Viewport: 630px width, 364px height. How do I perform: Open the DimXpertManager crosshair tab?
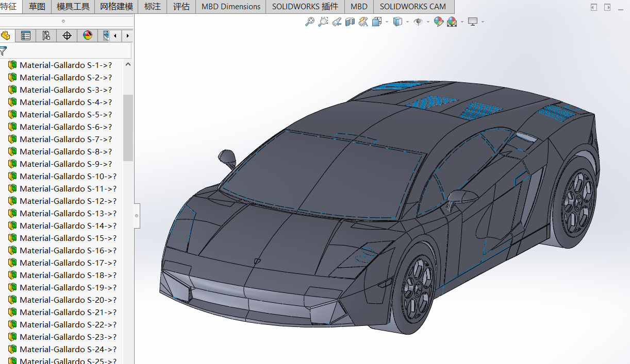pyautogui.click(x=67, y=36)
